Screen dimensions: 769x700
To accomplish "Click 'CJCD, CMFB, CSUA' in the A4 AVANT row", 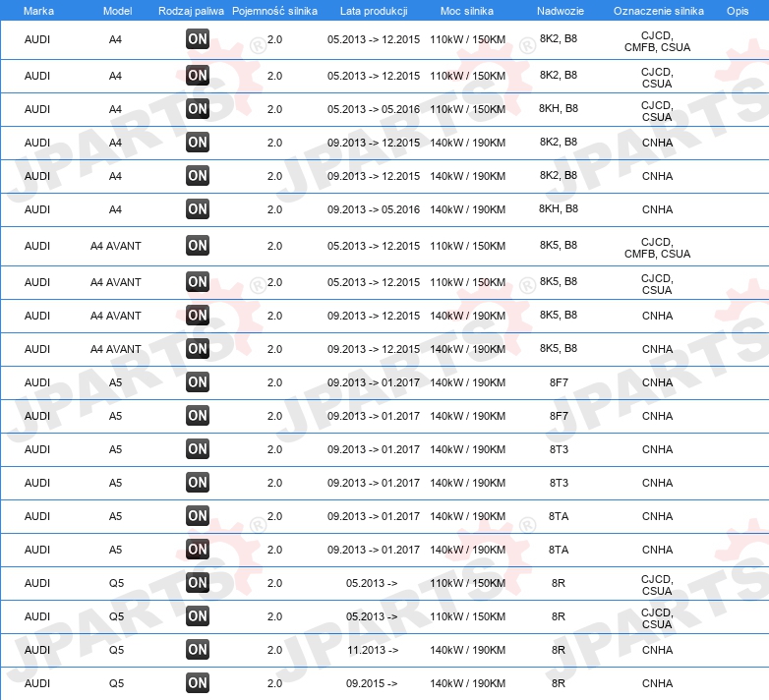I will click(x=657, y=248).
